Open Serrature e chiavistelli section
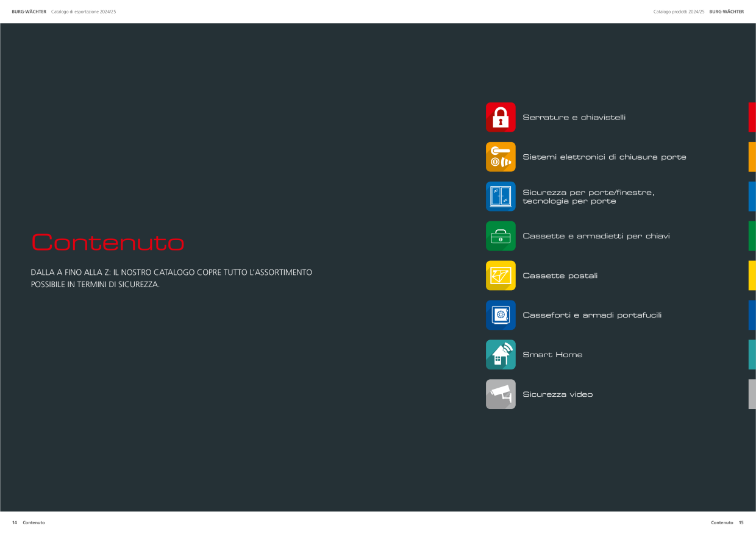756x534 pixels. [574, 117]
